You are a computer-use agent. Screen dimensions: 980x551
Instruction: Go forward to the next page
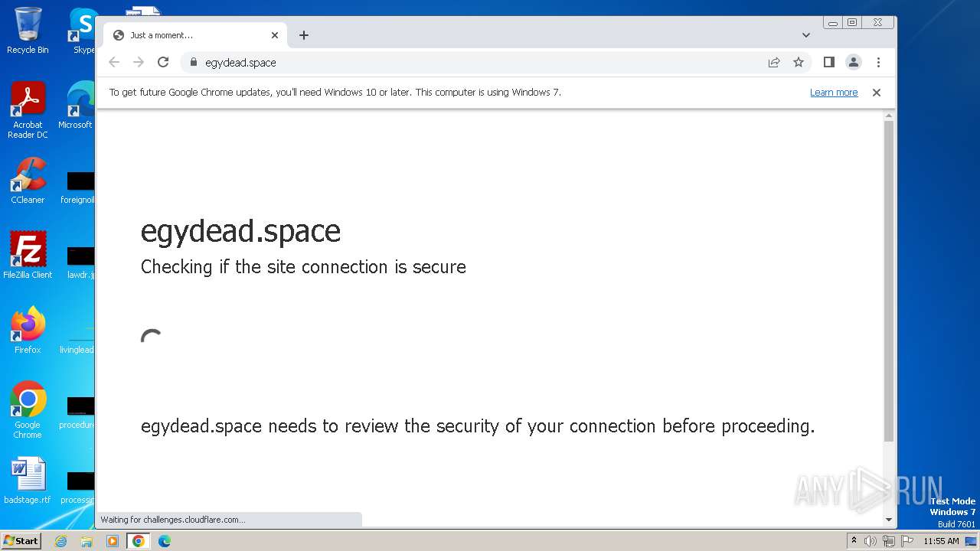(x=139, y=63)
